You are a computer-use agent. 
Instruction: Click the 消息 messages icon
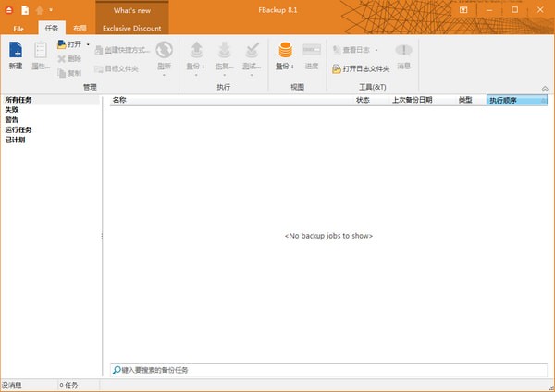pos(403,51)
